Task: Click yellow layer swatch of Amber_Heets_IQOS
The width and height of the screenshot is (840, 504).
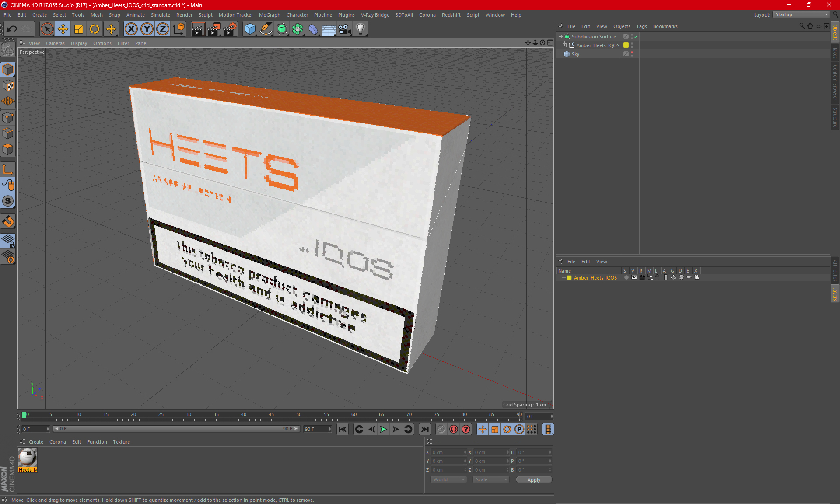Action: 626,45
